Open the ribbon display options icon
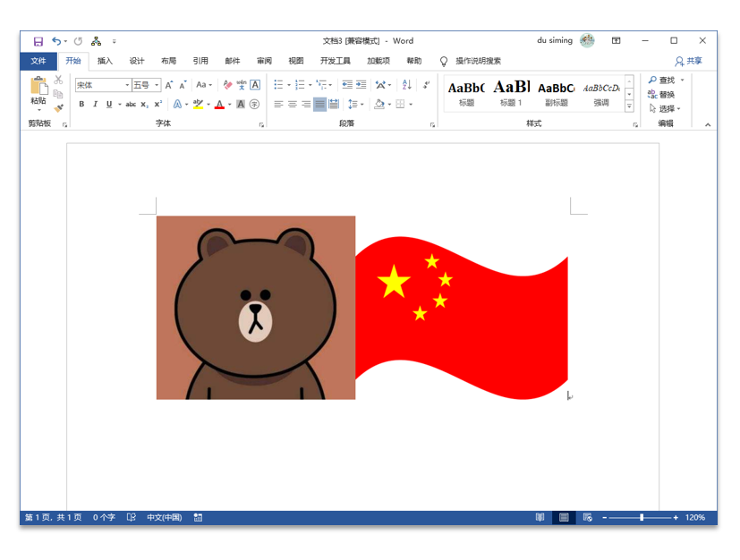The height and width of the screenshot is (560, 740). (616, 40)
